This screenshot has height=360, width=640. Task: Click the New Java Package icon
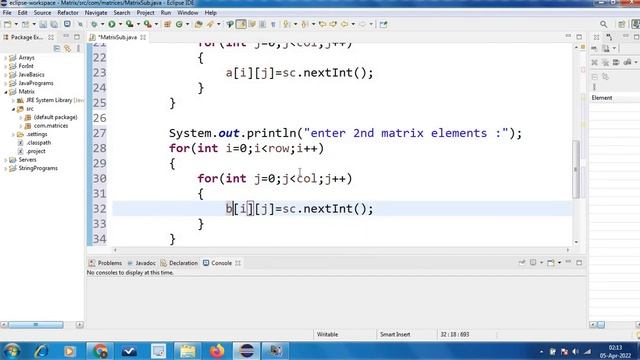click(x=167, y=24)
